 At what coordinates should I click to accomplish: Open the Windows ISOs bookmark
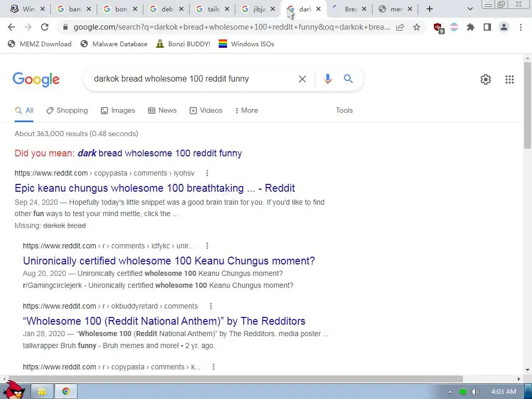pos(246,44)
